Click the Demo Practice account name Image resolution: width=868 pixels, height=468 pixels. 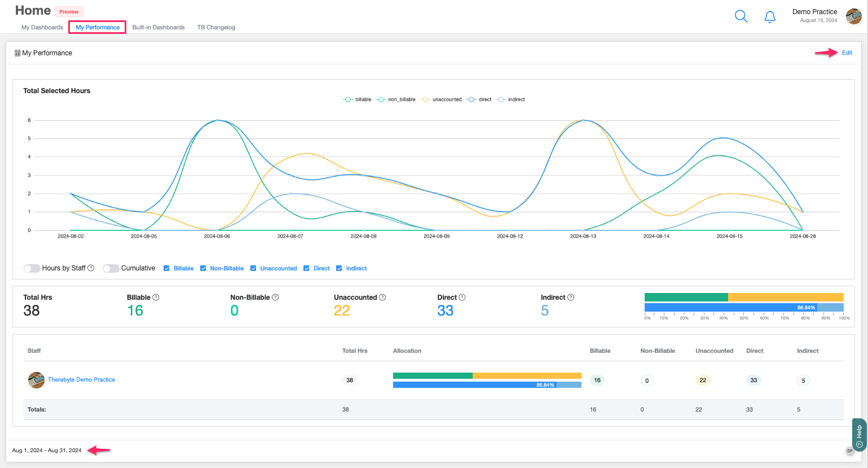coord(814,11)
